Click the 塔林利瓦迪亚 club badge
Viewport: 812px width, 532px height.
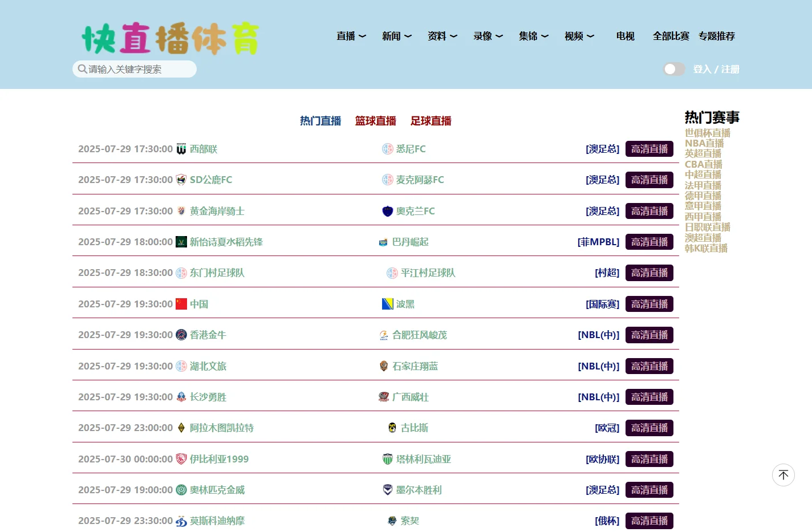388,459
